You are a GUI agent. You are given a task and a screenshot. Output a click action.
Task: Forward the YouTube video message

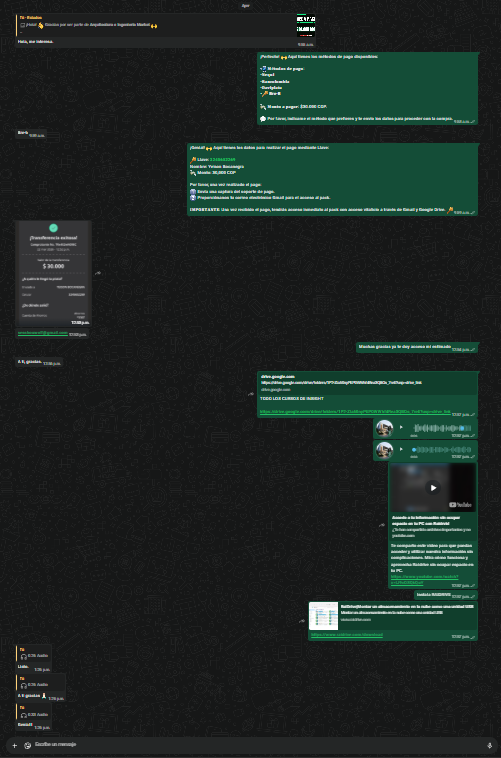point(382,525)
